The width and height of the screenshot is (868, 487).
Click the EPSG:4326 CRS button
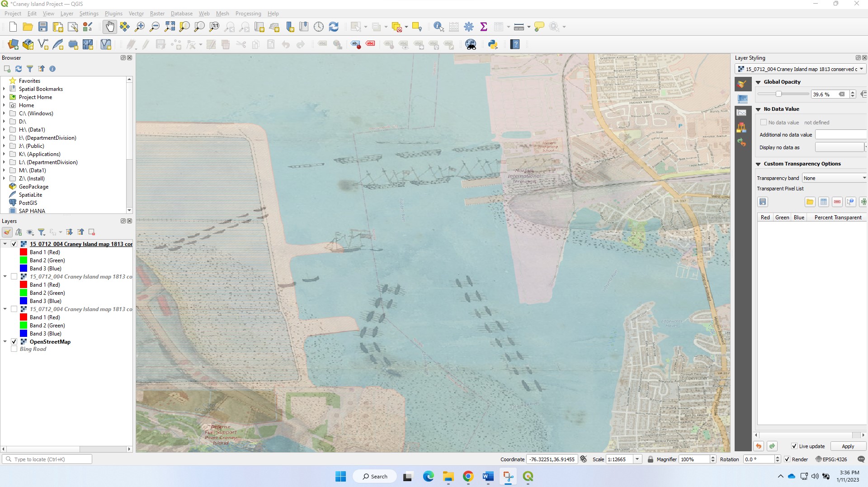(x=831, y=459)
